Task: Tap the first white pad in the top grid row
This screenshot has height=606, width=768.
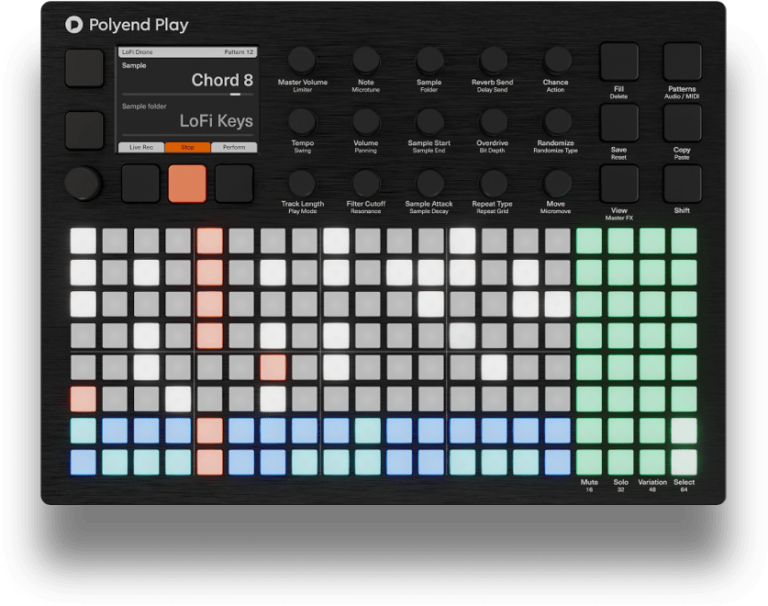Action: (x=83, y=241)
